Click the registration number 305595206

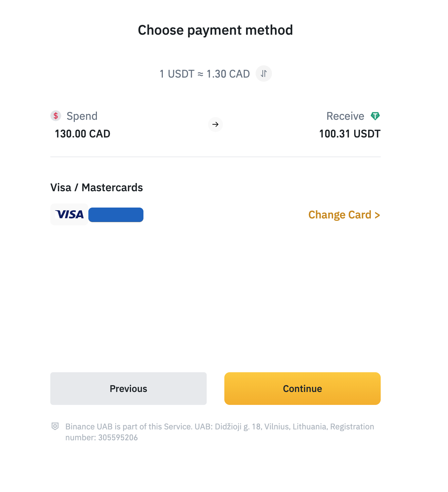click(x=118, y=438)
